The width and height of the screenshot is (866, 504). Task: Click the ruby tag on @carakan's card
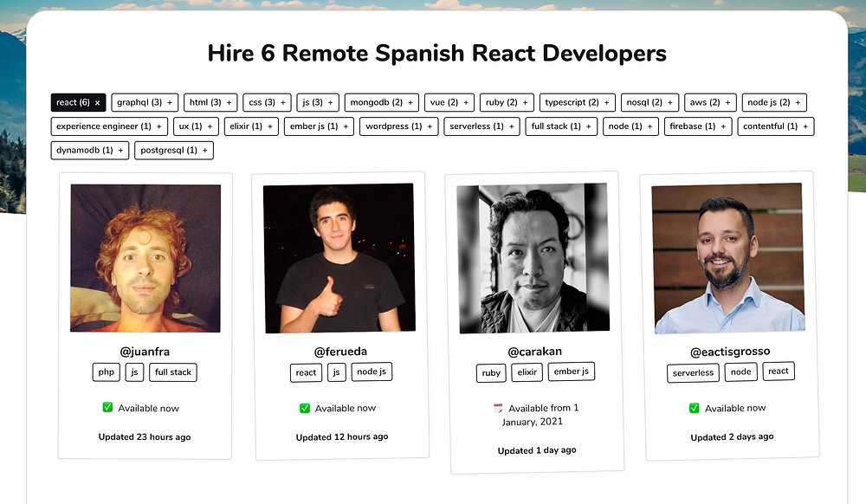pos(491,372)
